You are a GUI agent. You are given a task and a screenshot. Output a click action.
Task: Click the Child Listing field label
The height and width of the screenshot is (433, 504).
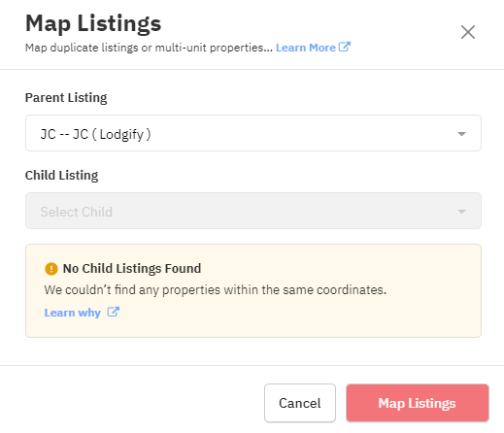click(x=61, y=175)
